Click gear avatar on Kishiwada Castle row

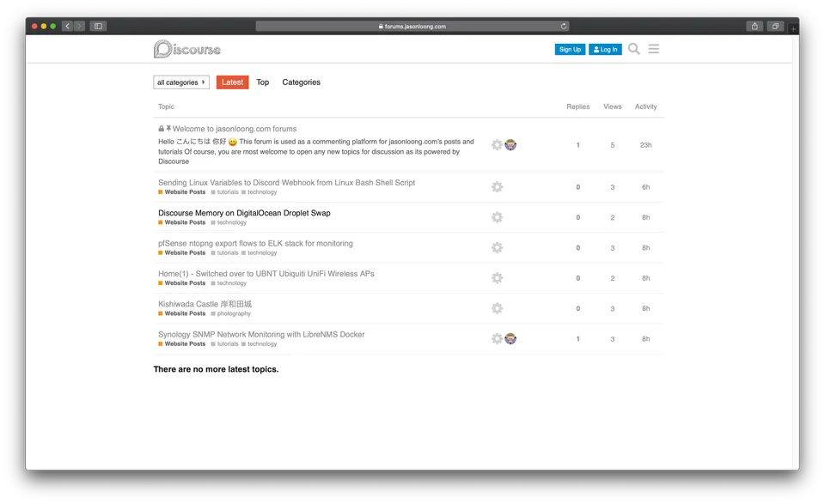tap(497, 308)
